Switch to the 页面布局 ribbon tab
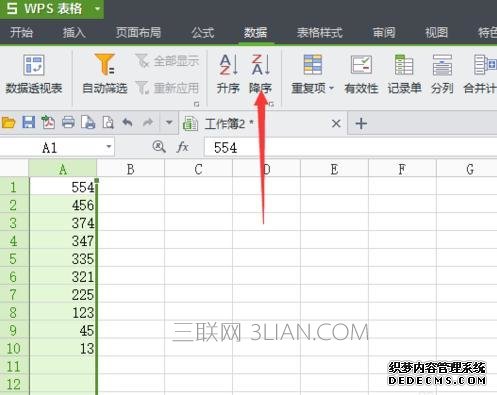This screenshot has height=395, width=497. point(138,33)
